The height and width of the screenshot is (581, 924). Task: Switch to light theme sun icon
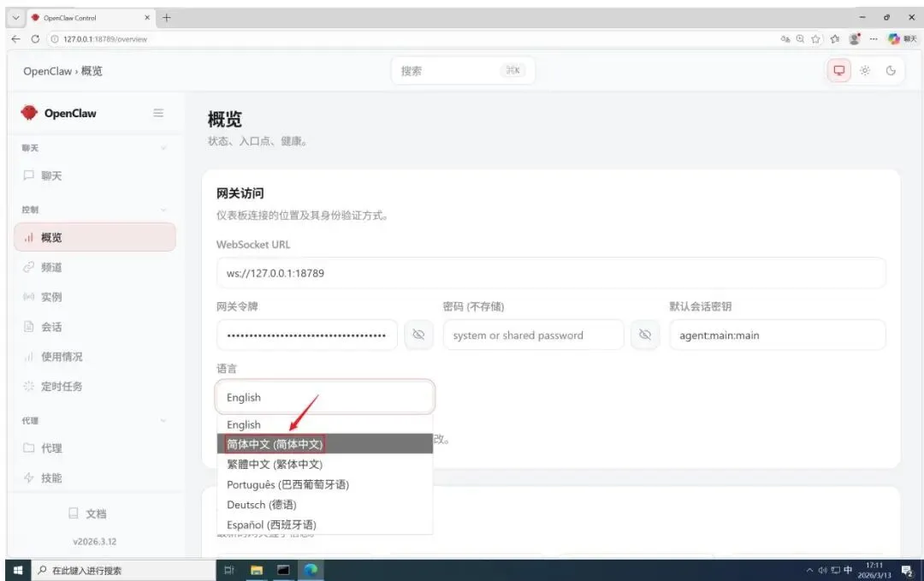864,71
